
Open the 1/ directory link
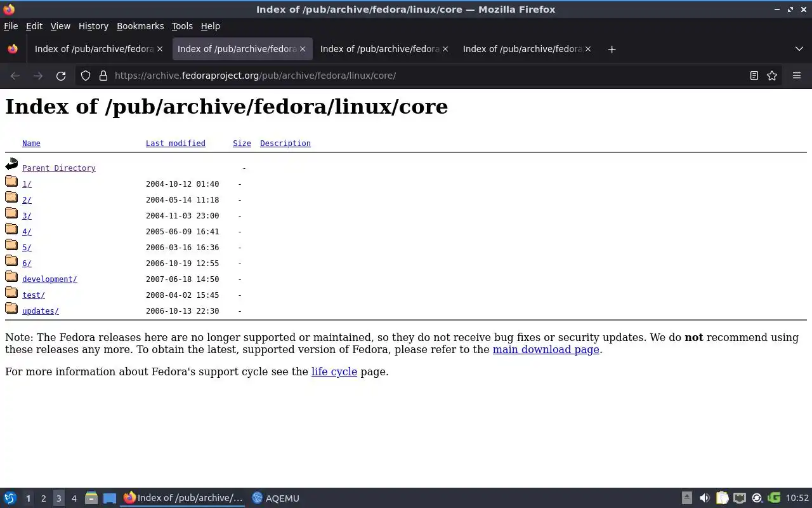pos(27,184)
